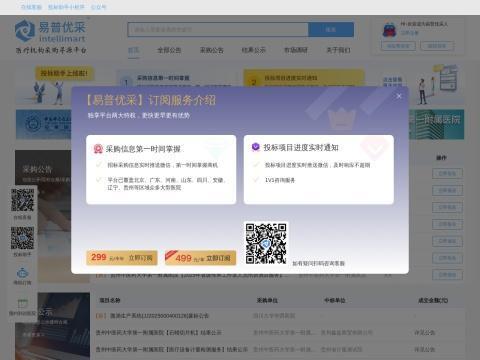This screenshot has width=480, height=360.
Task: Click the 299 yuan 立即订阅 button
Action: (x=122, y=258)
